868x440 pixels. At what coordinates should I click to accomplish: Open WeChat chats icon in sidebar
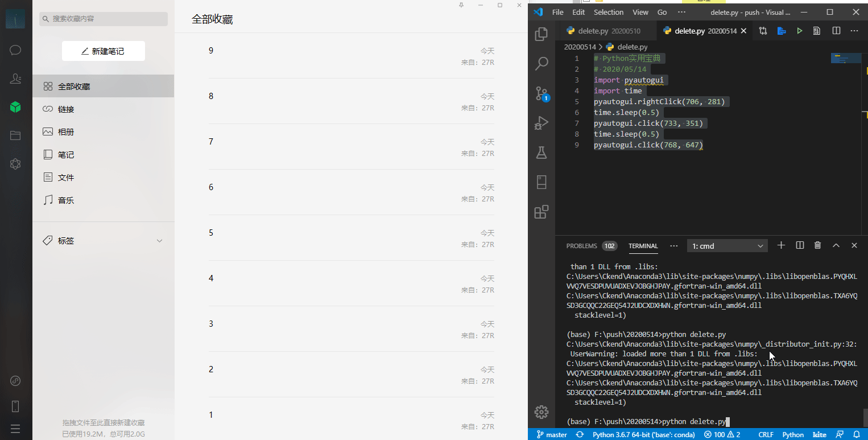15,50
